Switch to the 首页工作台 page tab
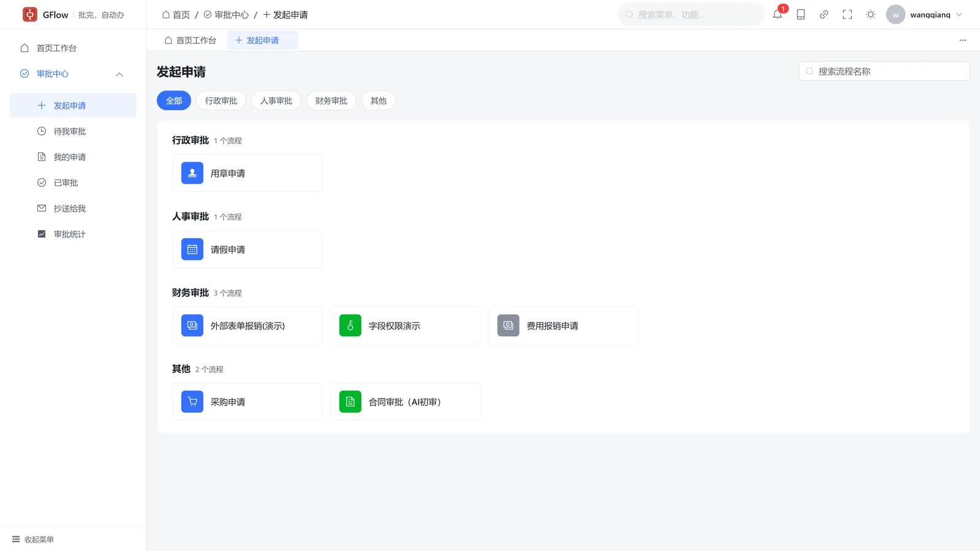980x551 pixels. pos(190,40)
